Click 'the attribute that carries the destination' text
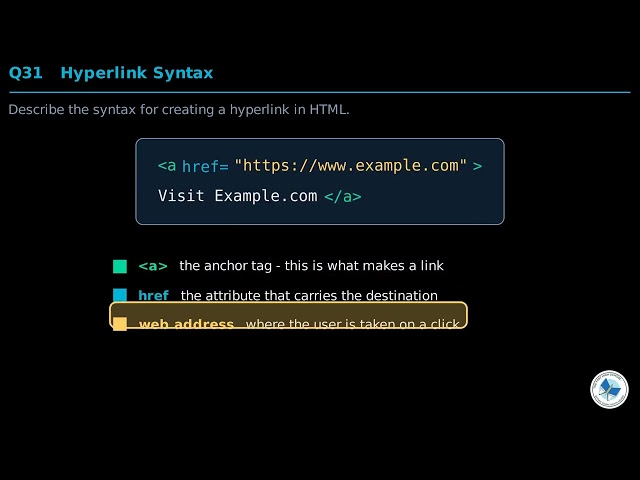640x480 pixels. 309,295
